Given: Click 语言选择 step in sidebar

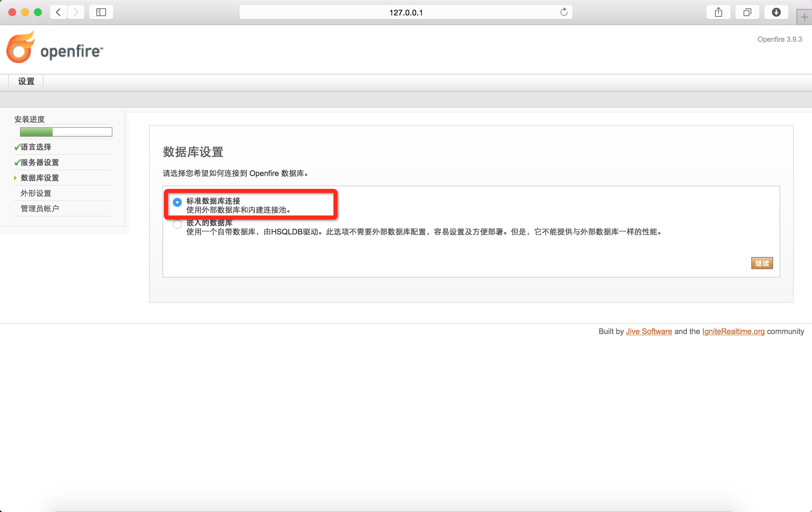Looking at the screenshot, I should click(x=36, y=147).
